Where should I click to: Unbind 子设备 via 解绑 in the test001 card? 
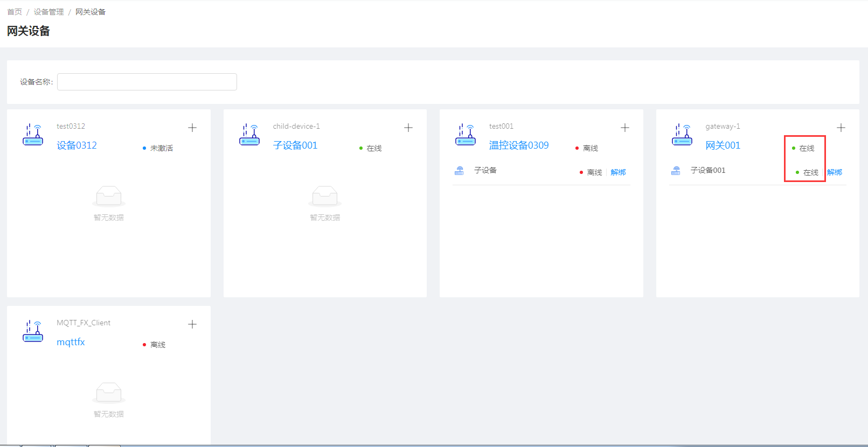pyautogui.click(x=618, y=172)
